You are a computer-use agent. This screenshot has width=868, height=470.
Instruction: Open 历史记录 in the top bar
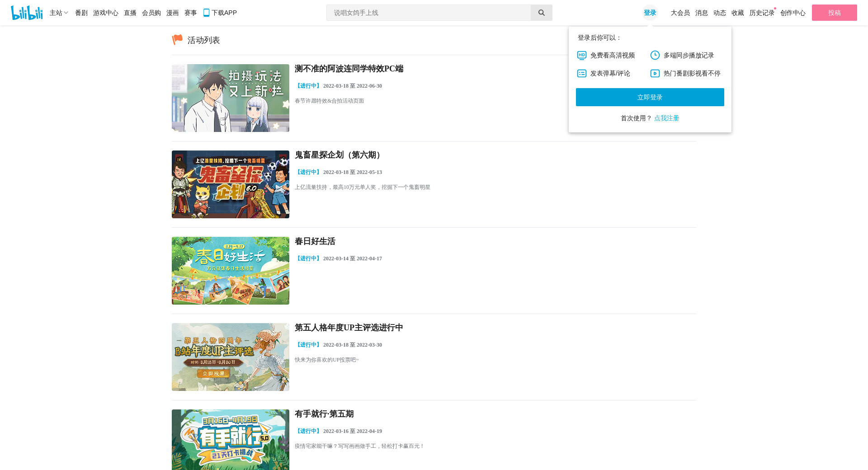(x=762, y=13)
